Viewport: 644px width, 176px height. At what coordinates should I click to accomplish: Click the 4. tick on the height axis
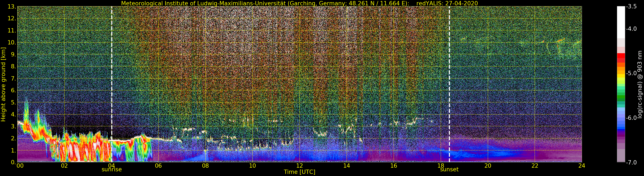[13, 114]
